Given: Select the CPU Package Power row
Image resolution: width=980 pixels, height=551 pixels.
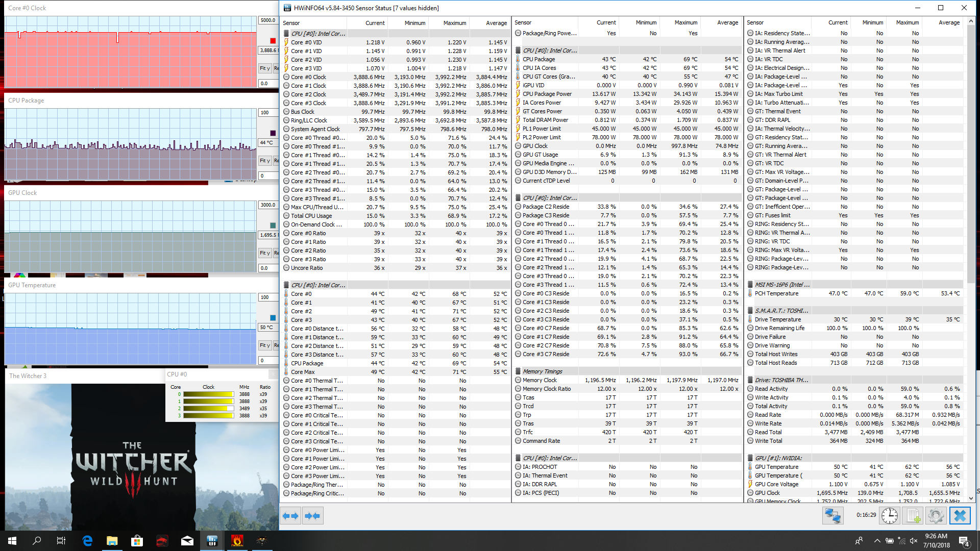Looking at the screenshot, I should click(627, 94).
